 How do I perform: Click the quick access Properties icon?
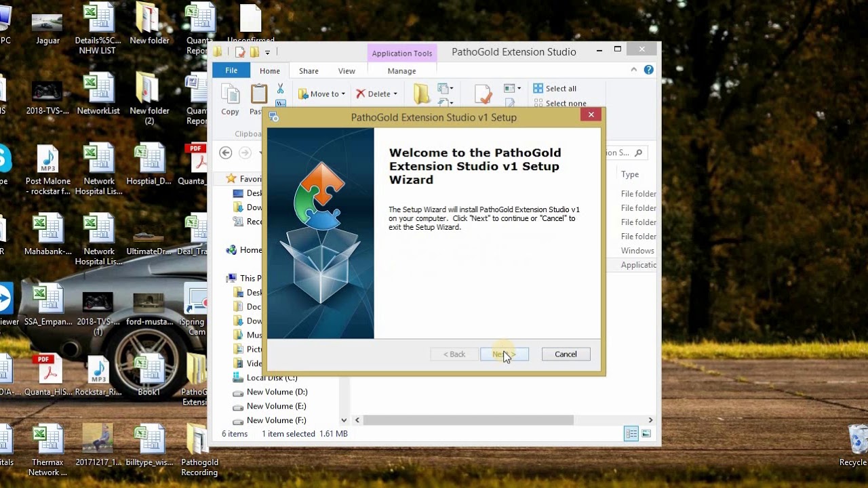coord(240,52)
